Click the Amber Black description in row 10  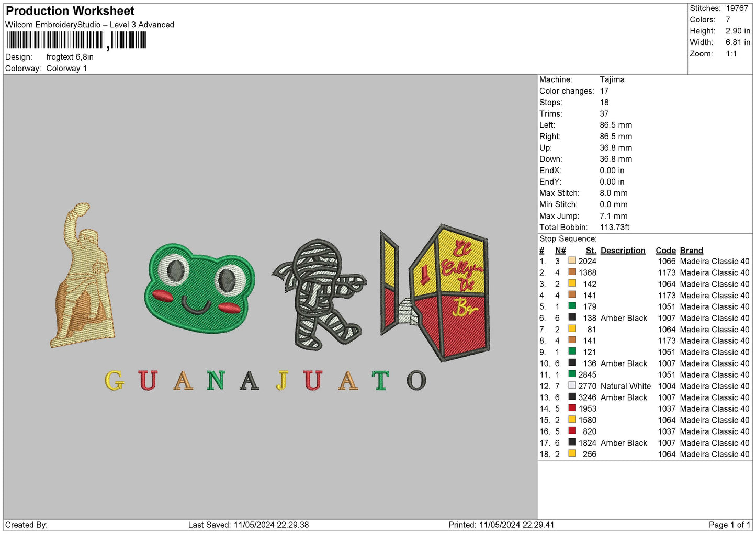pyautogui.click(x=624, y=363)
